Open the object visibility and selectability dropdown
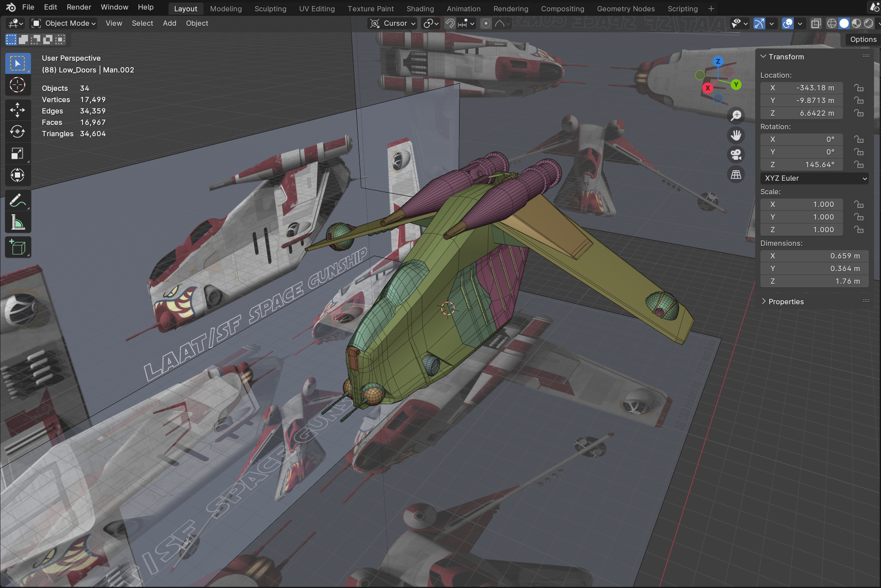This screenshot has height=588, width=881. [739, 24]
